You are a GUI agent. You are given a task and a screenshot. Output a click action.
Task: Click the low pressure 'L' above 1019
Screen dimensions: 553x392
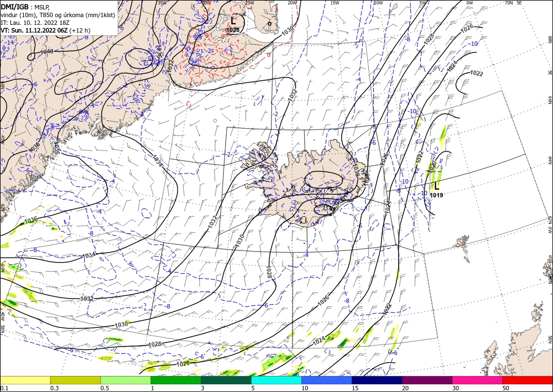pos(437,186)
